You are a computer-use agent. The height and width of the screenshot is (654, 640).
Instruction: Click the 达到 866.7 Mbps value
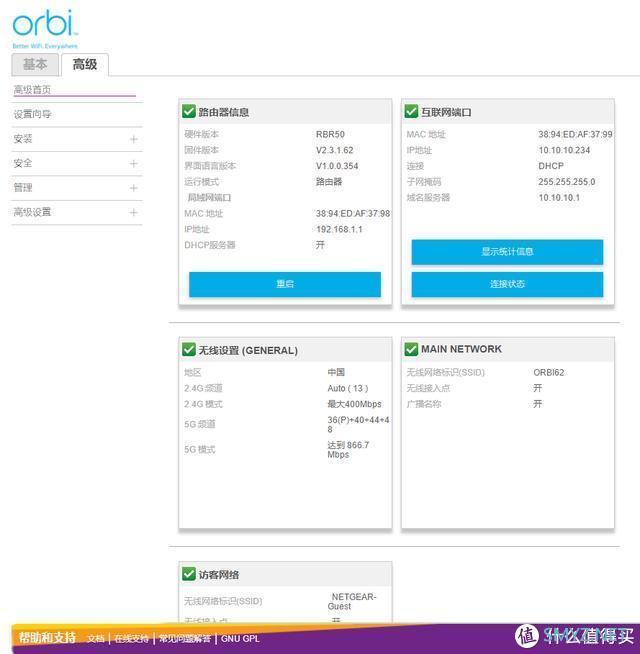tap(348, 450)
